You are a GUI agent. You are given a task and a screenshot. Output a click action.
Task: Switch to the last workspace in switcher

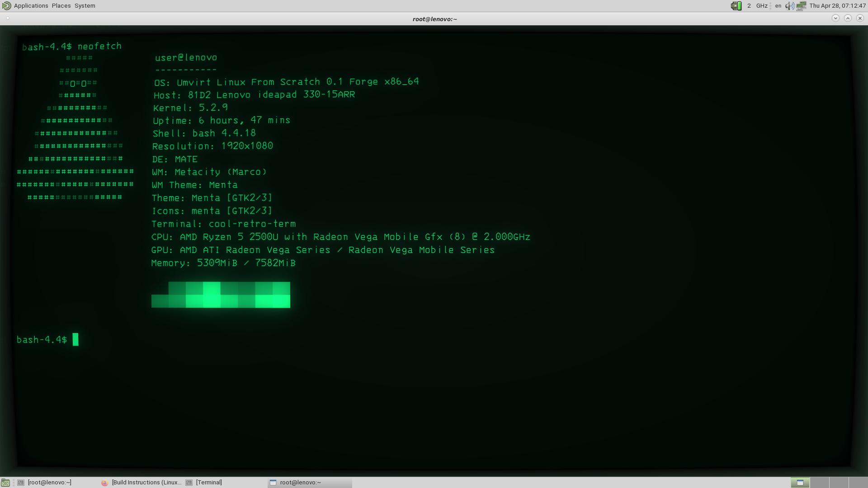pos(858,483)
